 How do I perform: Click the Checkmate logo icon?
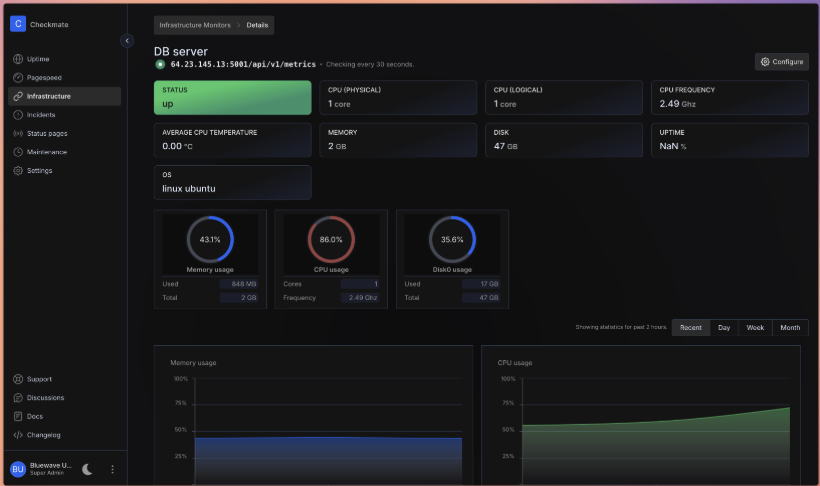tap(18, 24)
